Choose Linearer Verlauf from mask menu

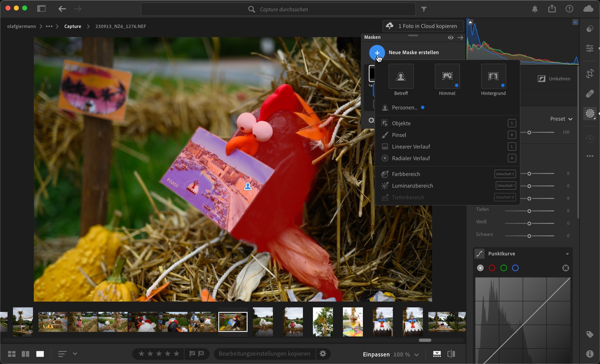(411, 146)
